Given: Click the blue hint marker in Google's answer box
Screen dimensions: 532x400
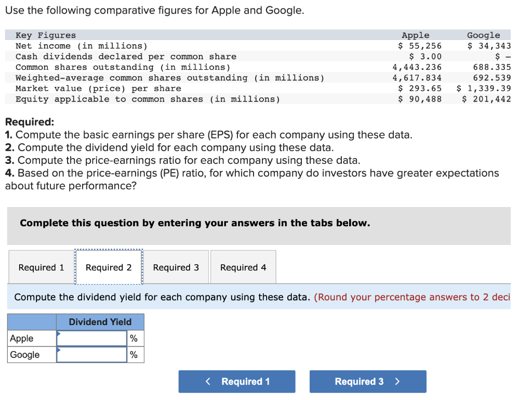Looking at the screenshot, I should (x=59, y=351).
